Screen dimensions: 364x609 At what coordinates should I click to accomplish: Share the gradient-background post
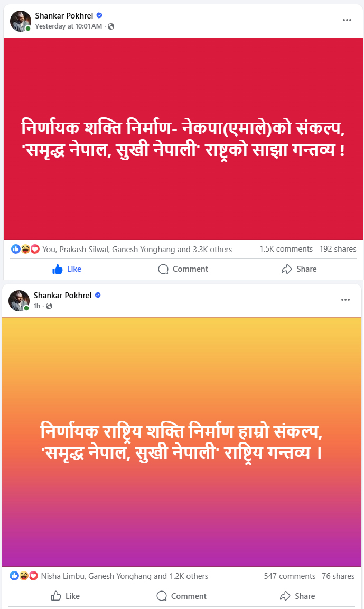pyautogui.click(x=297, y=596)
